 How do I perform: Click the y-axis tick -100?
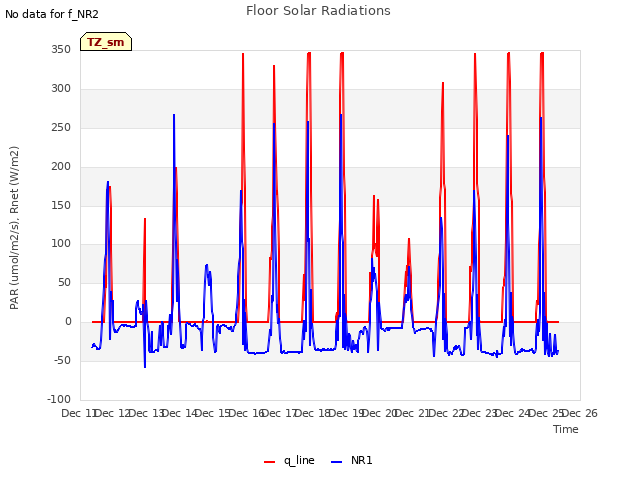(59, 399)
